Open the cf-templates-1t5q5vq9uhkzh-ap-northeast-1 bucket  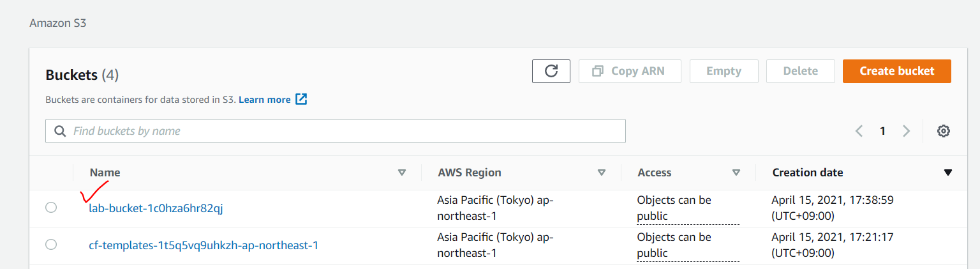click(204, 245)
